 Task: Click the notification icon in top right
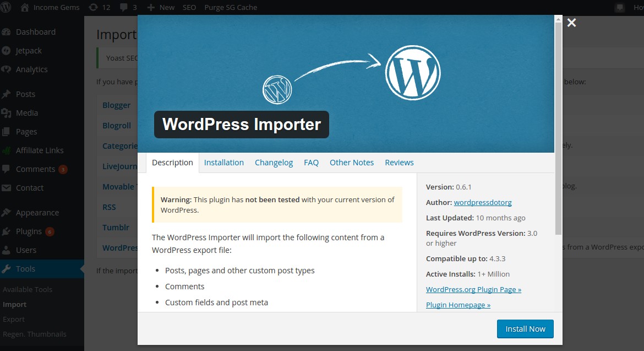(x=620, y=7)
